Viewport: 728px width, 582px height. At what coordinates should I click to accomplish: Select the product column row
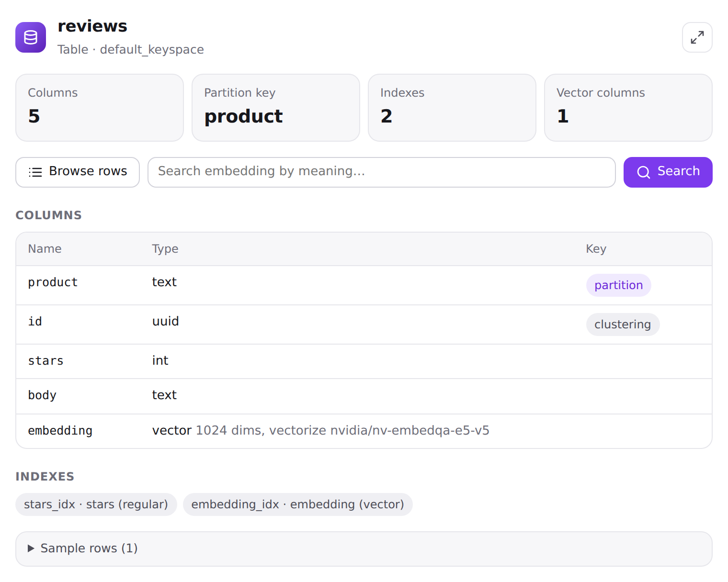tap(364, 285)
